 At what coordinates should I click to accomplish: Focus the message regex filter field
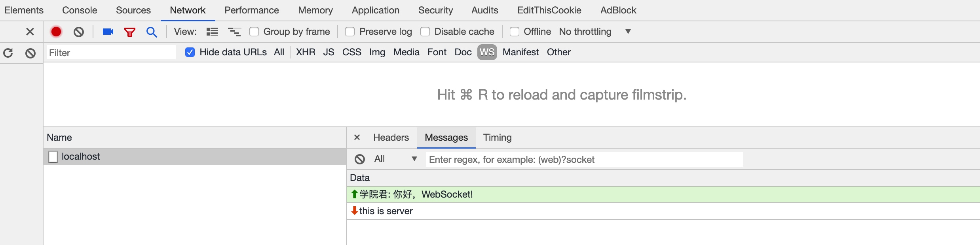(x=584, y=159)
